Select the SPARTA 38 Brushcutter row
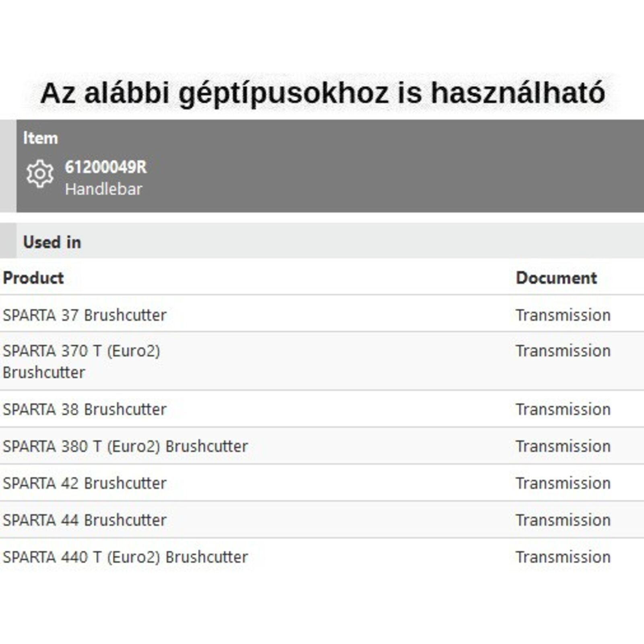Viewport: 644px width, 644px height. click(x=85, y=409)
